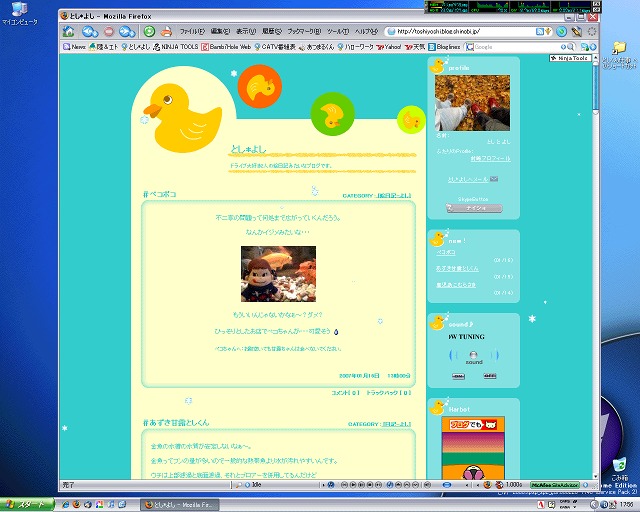
Task: Click into the Google search box
Action: pos(516,47)
